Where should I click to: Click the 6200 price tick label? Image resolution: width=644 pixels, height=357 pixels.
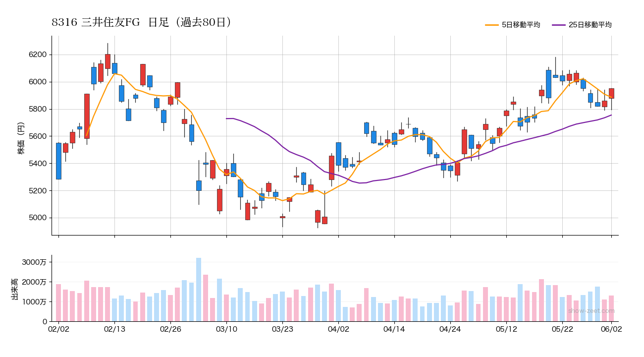[x=38, y=55]
